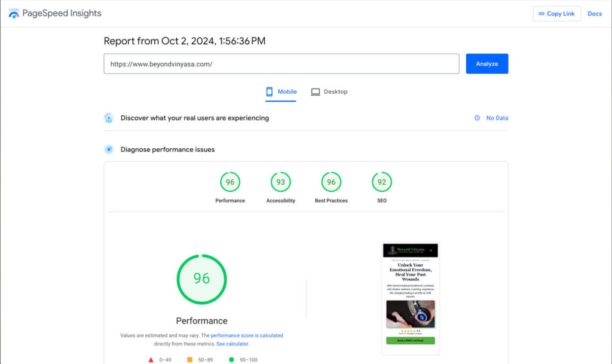Click the green circle 90–100 legend icon
Screen dimensions: 612x364
pyautogui.click(x=231, y=360)
